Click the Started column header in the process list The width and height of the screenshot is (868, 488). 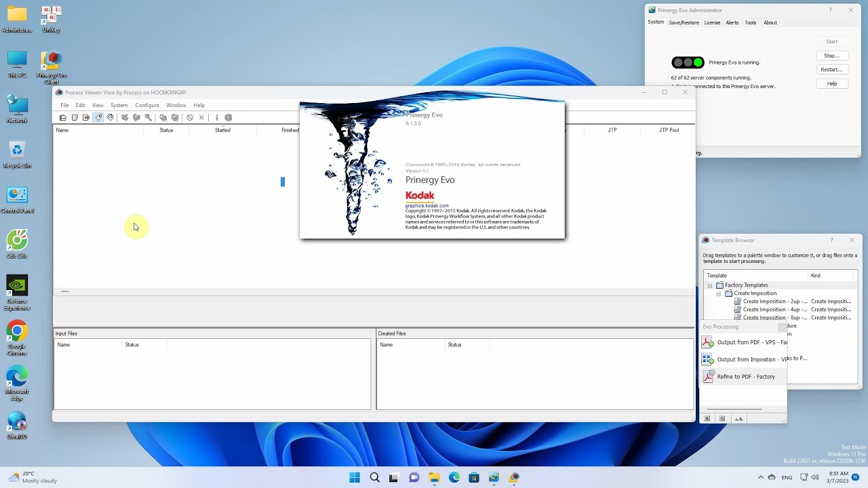222,130
